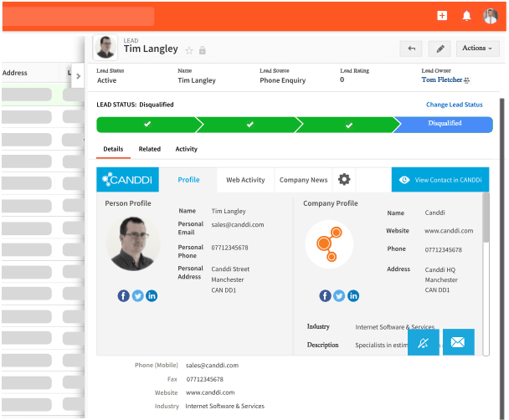The height and width of the screenshot is (420, 509).
Task: Open the person's LinkedIn profile icon
Action: coord(152,296)
